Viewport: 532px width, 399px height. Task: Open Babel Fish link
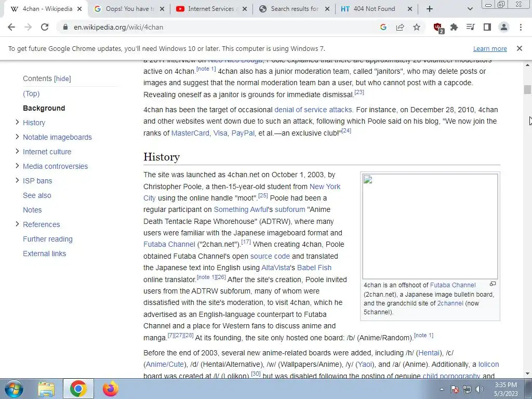[x=314, y=268]
